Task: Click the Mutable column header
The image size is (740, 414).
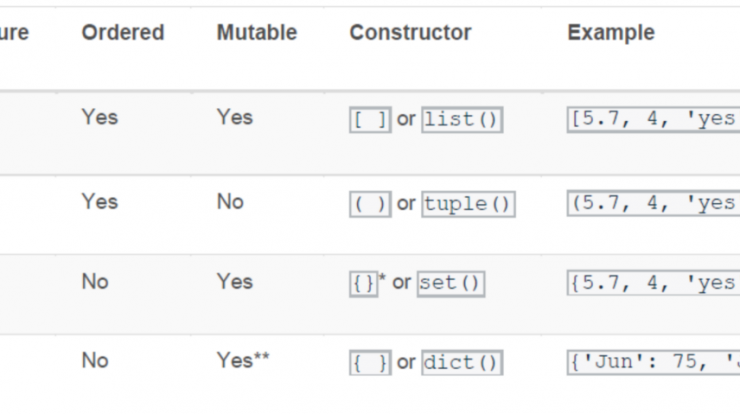Action: (257, 33)
